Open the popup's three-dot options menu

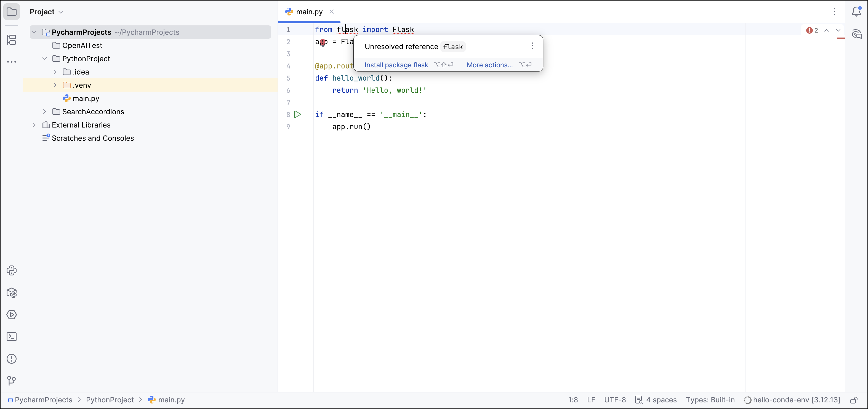[532, 46]
